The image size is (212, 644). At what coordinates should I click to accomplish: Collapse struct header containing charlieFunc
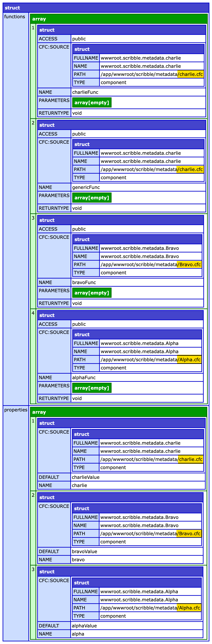pyautogui.click(x=121, y=30)
